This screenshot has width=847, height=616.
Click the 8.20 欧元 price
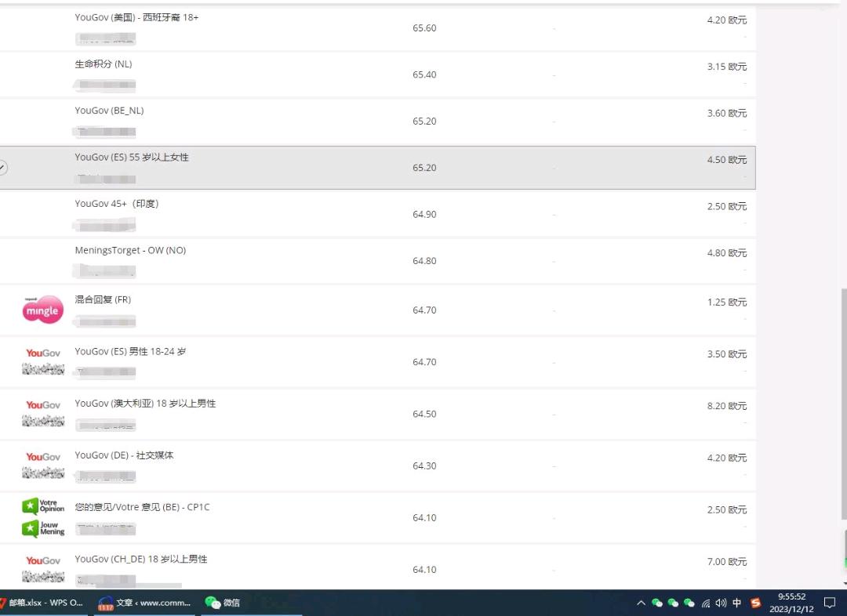[727, 406]
